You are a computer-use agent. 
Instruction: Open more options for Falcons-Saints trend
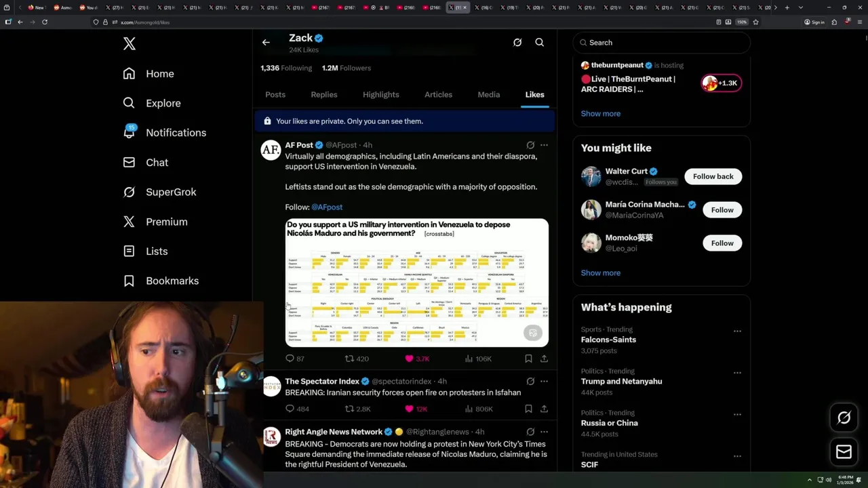pyautogui.click(x=737, y=331)
